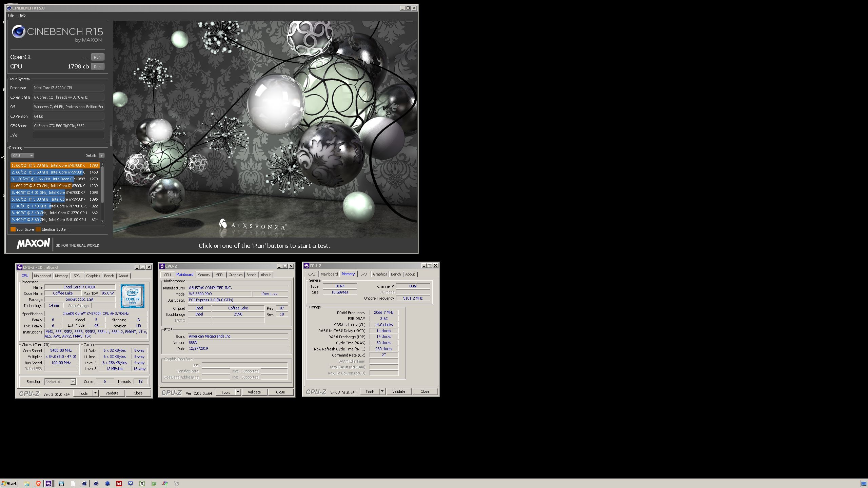Run the CPU benchmark test

pyautogui.click(x=97, y=67)
